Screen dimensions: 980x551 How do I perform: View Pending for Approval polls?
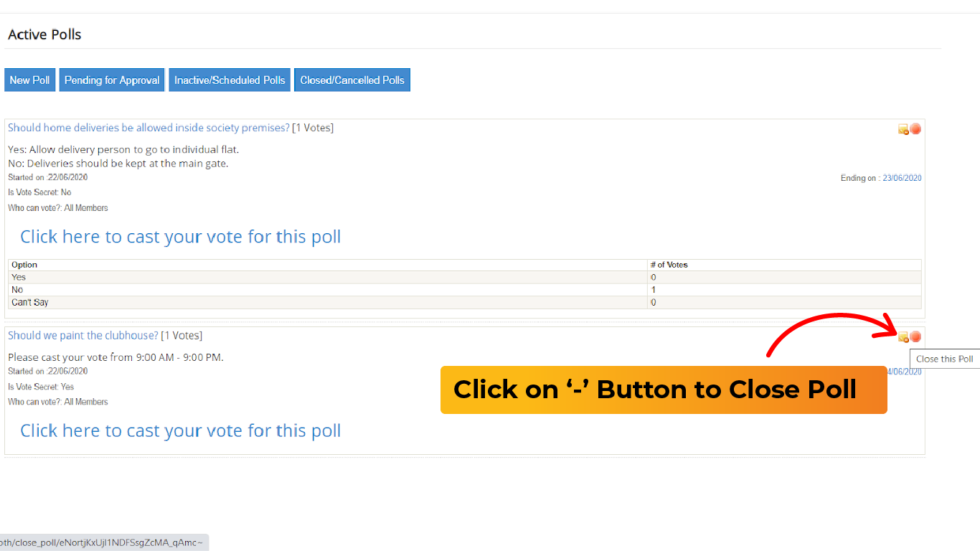pos(112,80)
